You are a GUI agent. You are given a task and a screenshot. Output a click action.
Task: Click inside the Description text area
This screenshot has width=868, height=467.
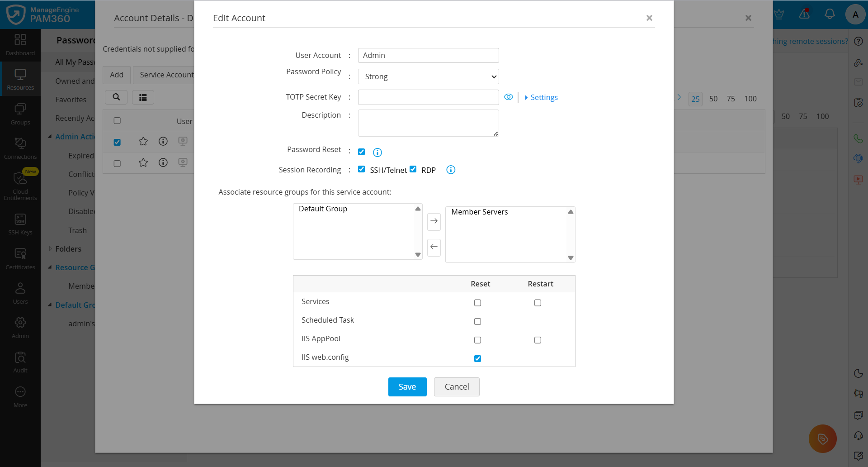point(428,123)
